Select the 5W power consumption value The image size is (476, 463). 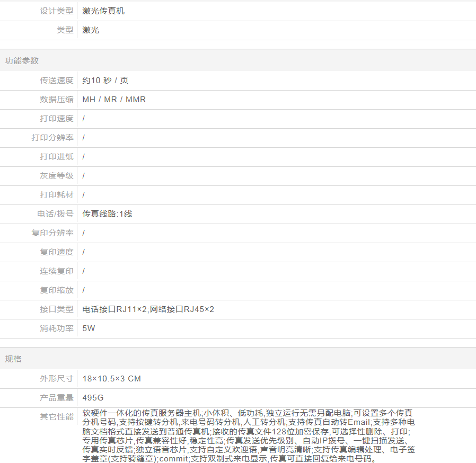(x=89, y=328)
